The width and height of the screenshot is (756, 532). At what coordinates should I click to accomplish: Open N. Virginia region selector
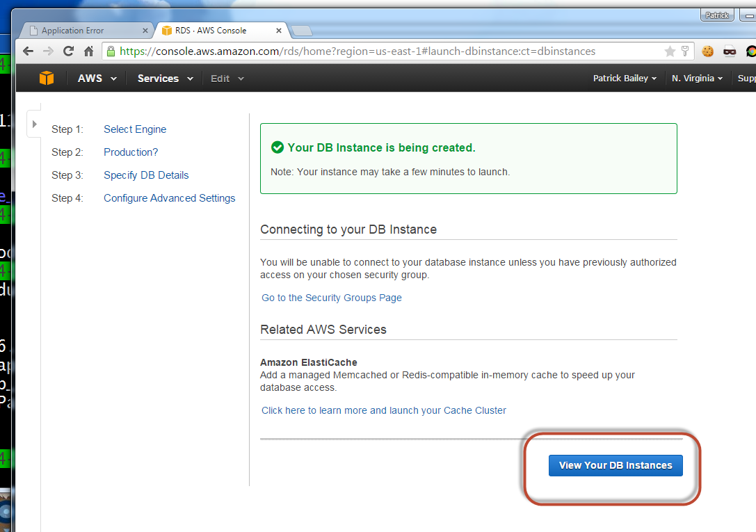pyautogui.click(x=697, y=78)
